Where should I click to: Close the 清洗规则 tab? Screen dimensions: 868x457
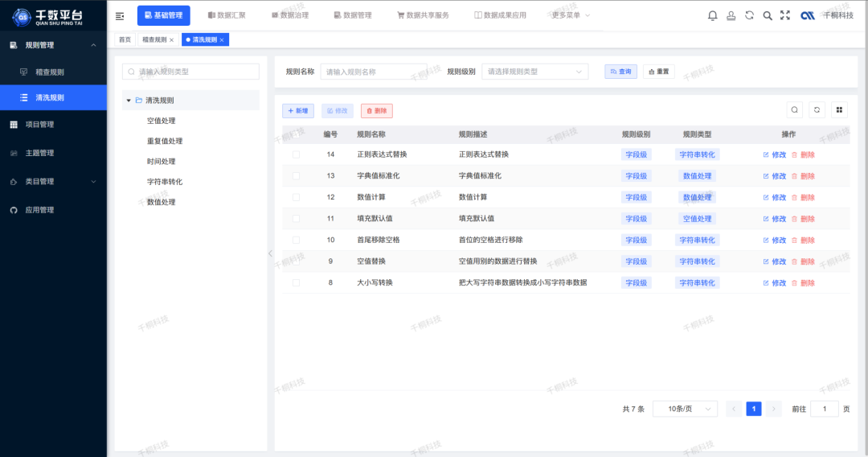click(x=222, y=40)
